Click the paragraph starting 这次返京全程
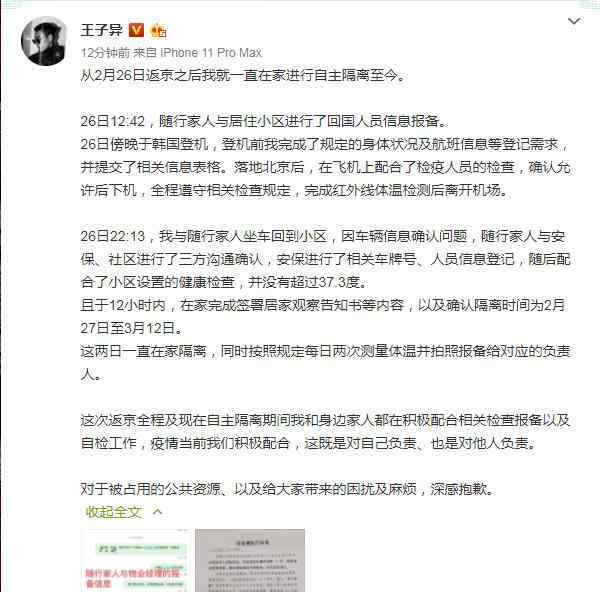This screenshot has height=592, width=600. click(x=325, y=431)
